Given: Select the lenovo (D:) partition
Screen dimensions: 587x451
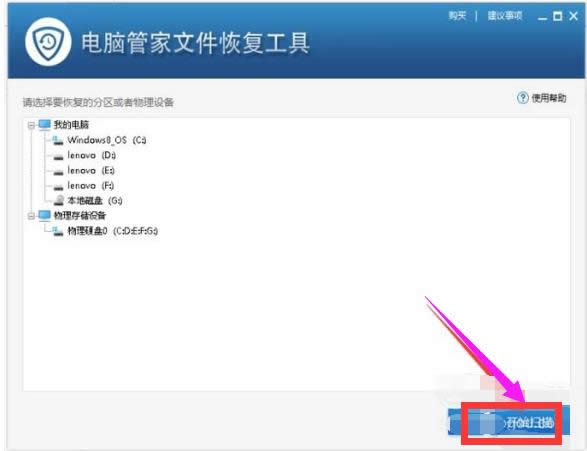Looking at the screenshot, I should [x=91, y=155].
